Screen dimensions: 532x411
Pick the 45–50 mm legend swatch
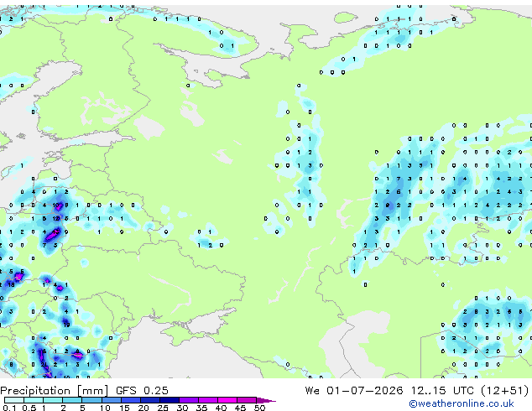click(x=247, y=400)
